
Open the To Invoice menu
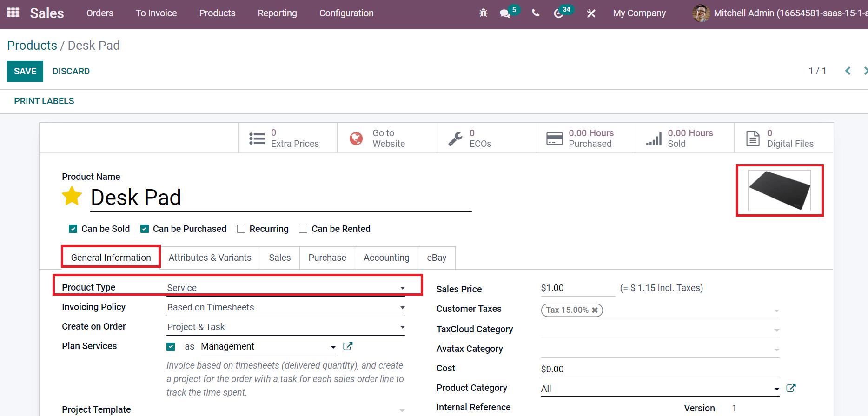156,13
